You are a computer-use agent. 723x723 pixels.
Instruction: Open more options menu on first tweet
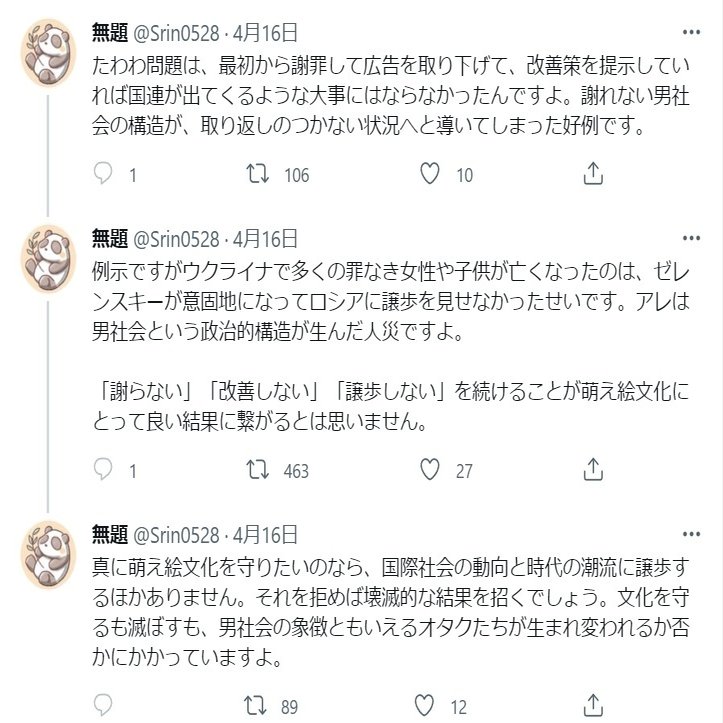coord(691,33)
